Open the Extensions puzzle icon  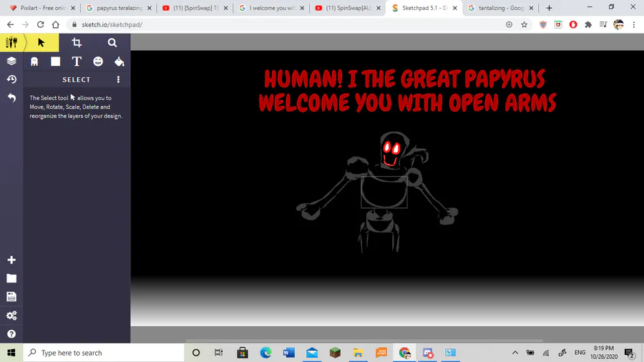point(588,24)
